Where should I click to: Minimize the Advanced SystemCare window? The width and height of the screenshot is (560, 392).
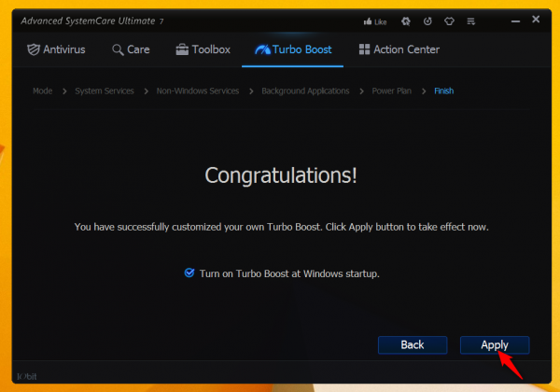[515, 21]
